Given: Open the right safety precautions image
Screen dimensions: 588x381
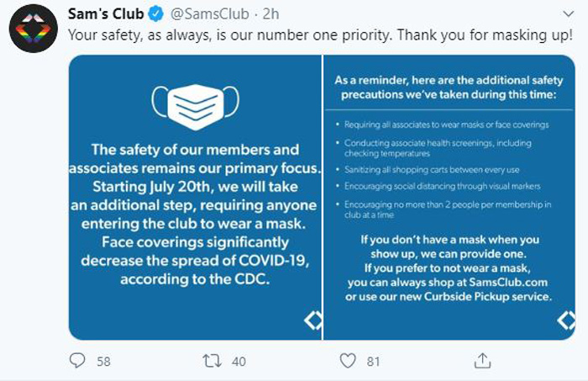Looking at the screenshot, I should (449, 198).
